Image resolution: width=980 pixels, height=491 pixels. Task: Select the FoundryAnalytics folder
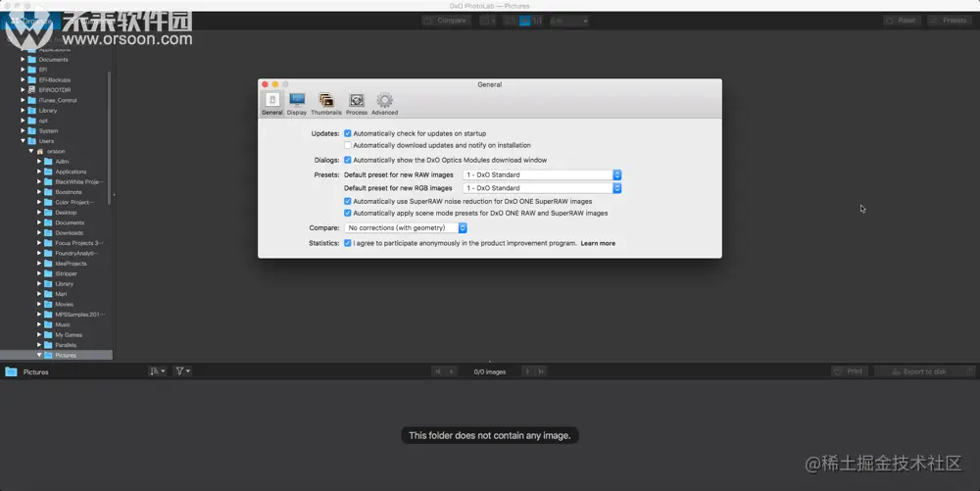pos(76,253)
